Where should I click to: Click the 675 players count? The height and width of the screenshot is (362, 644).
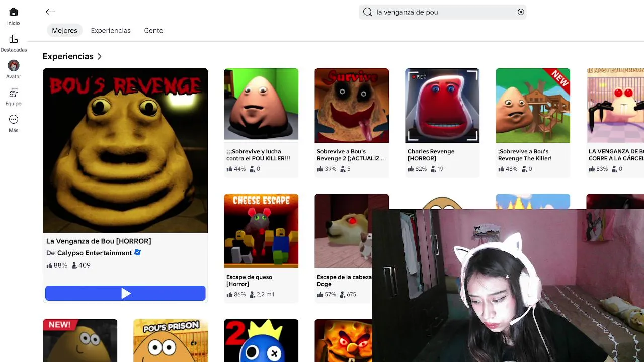pos(348,294)
